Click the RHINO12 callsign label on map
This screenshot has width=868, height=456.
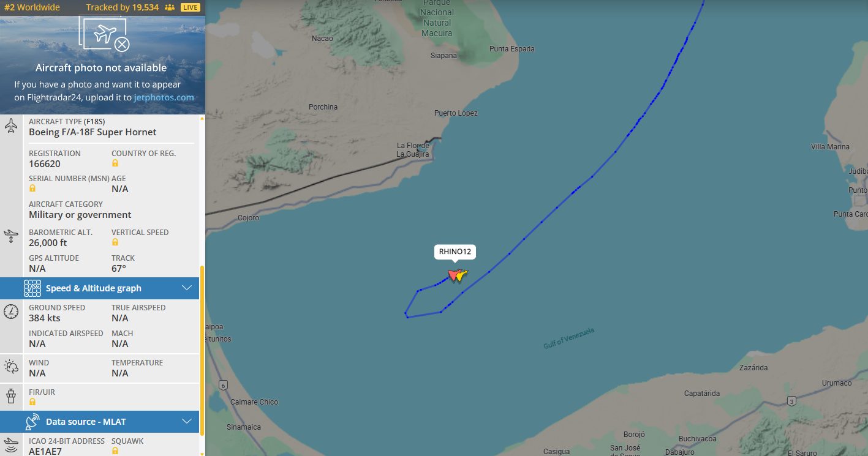pos(455,252)
